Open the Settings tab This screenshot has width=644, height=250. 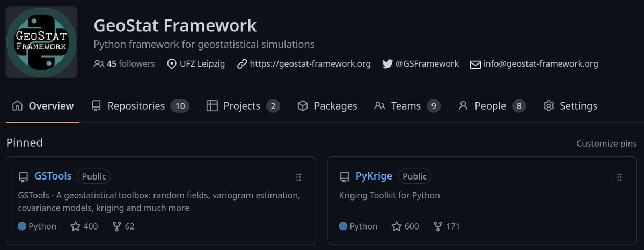click(x=570, y=106)
